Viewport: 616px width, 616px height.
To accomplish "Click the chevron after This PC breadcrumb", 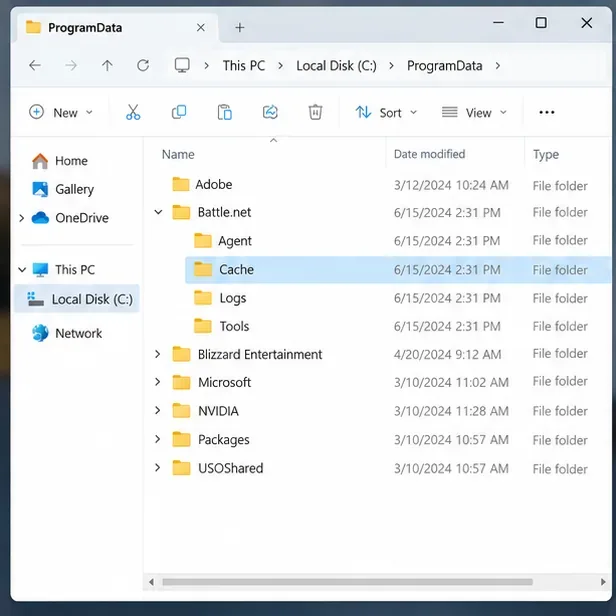I will [280, 65].
